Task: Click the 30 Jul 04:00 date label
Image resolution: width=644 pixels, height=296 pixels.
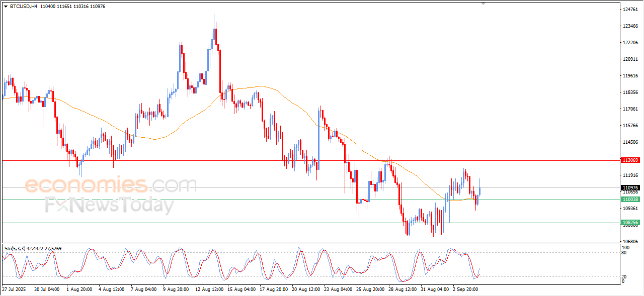Action: pos(47,289)
